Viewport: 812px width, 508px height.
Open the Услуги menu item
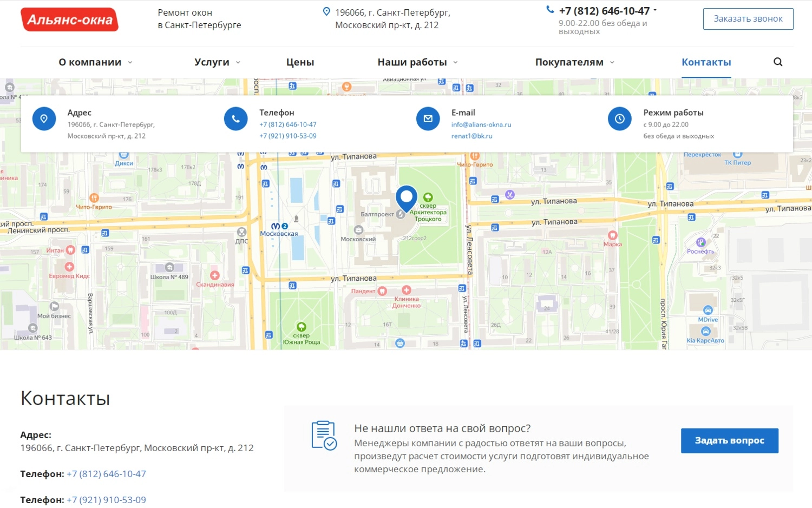click(x=212, y=62)
